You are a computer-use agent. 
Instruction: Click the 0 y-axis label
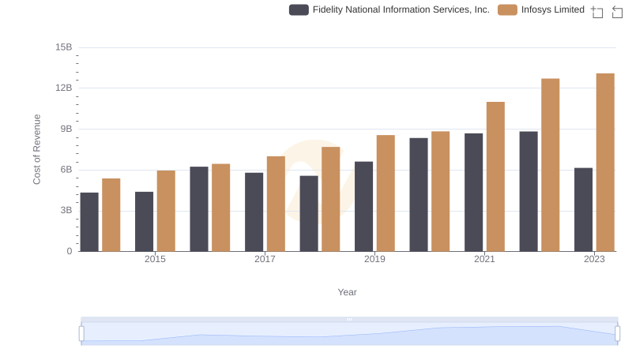(x=70, y=251)
